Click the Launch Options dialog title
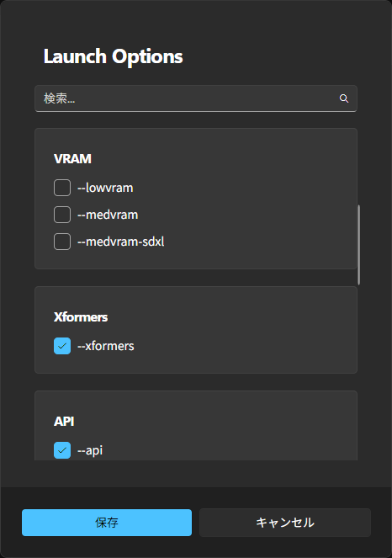Viewport: 392px width, 558px height. point(113,56)
